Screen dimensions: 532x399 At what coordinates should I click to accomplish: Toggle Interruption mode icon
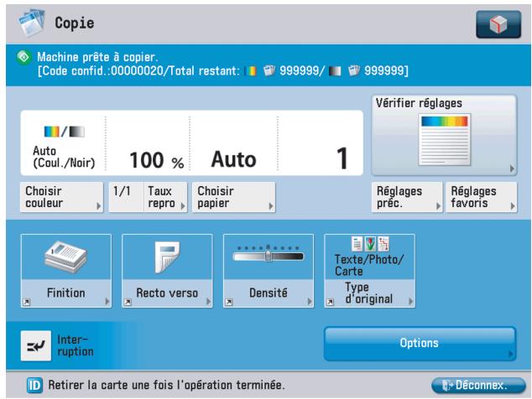pos(36,346)
